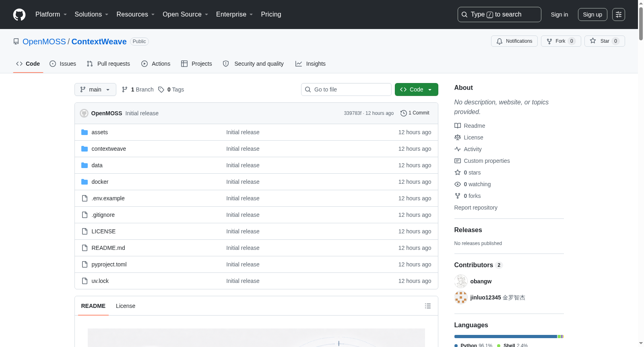644x347 pixels.
Task: Click the folder icon for data
Action: 85,165
